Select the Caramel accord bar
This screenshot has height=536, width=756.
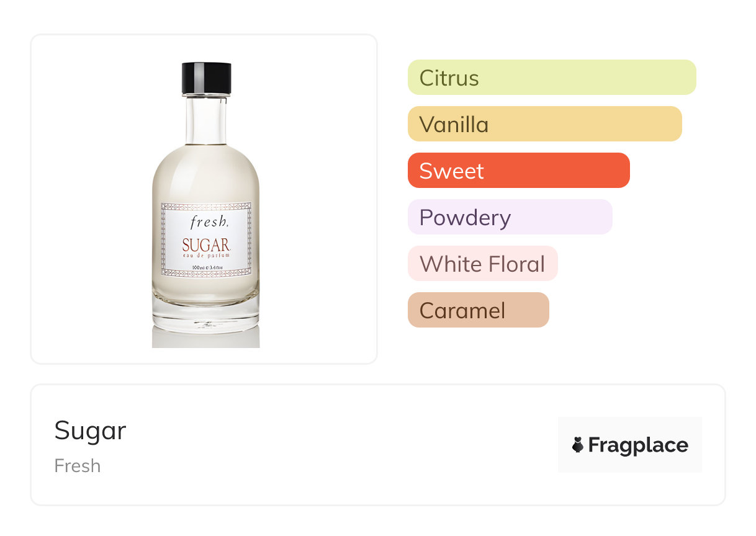(478, 310)
